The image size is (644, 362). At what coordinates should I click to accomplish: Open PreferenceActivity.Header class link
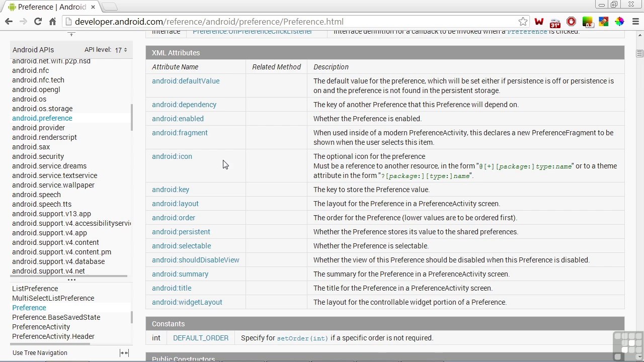tap(53, 336)
